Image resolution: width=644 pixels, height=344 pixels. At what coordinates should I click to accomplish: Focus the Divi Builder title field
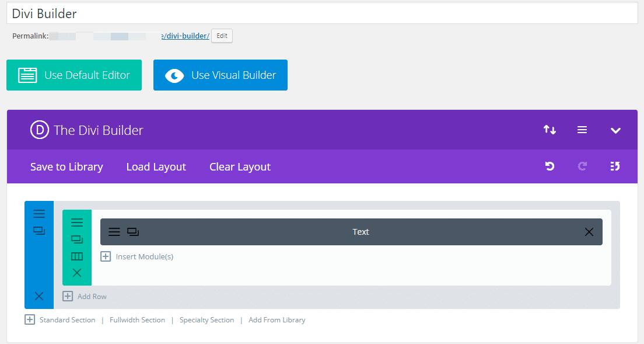tap(322, 13)
